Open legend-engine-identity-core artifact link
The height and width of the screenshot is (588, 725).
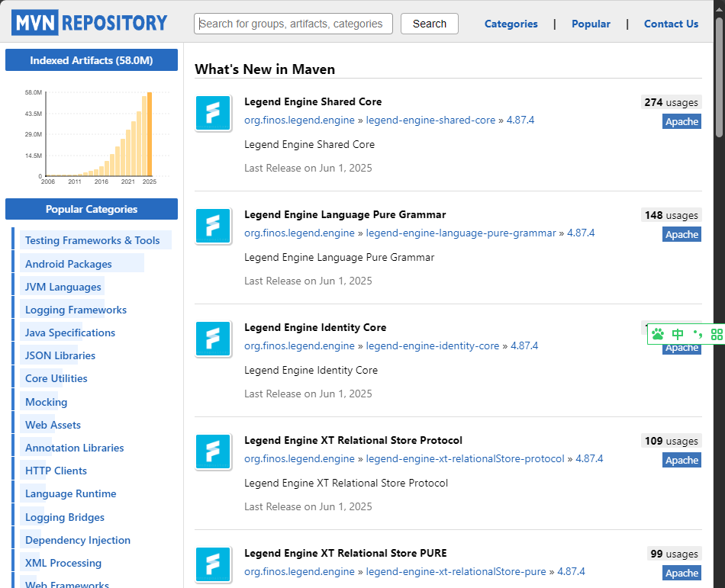click(433, 346)
